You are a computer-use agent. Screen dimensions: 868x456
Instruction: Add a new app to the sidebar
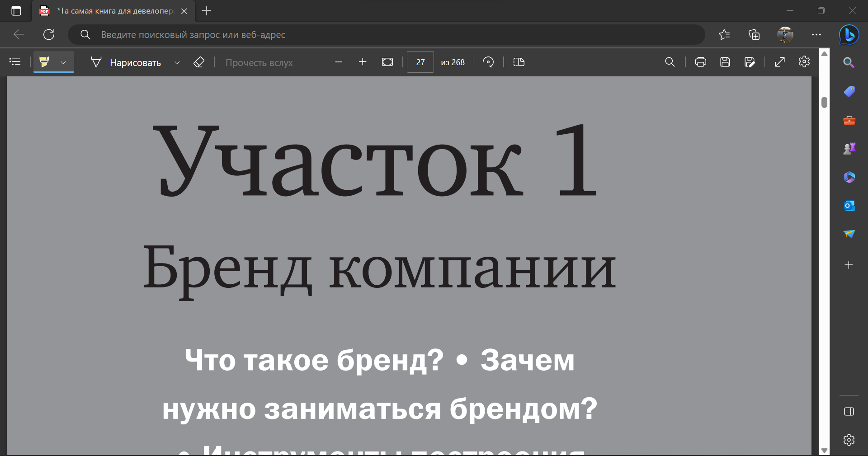coord(849,265)
